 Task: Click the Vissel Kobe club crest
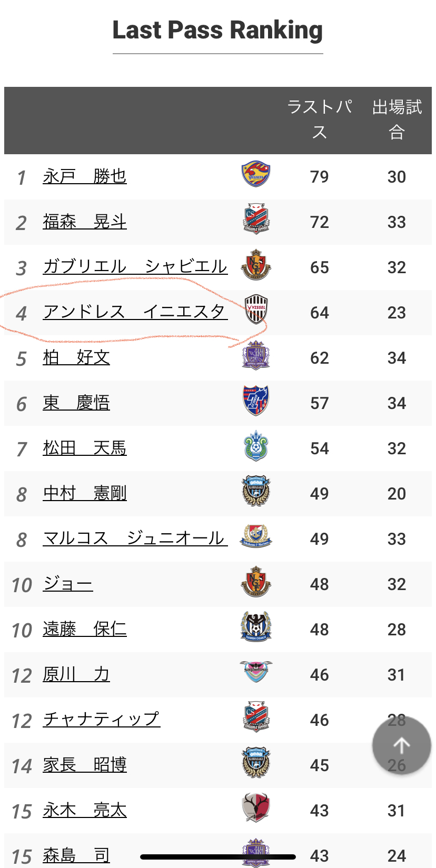point(256,310)
